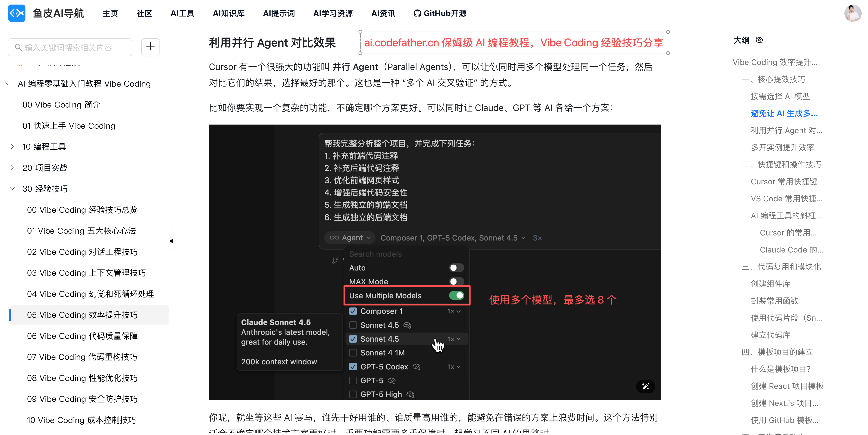The image size is (868, 435).
Task: Click the 鱼皮AI导航 logo icon
Action: pyautogui.click(x=17, y=13)
